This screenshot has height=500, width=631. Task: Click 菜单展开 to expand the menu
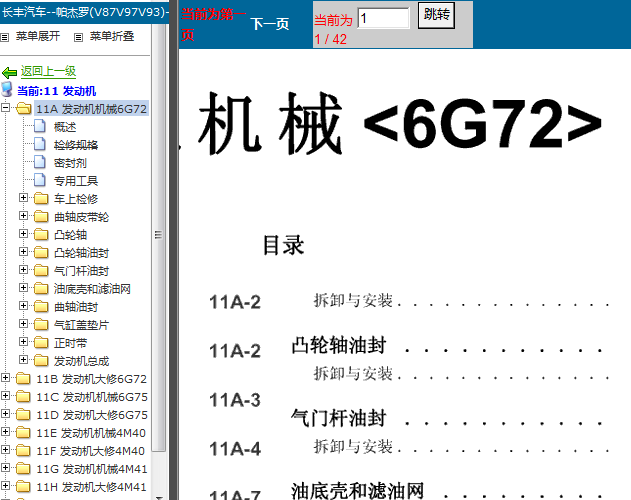[x=37, y=36]
